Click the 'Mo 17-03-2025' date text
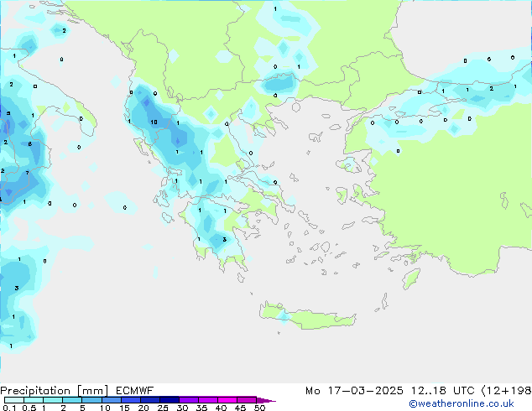Screen dimensions: 532x411 354,391
